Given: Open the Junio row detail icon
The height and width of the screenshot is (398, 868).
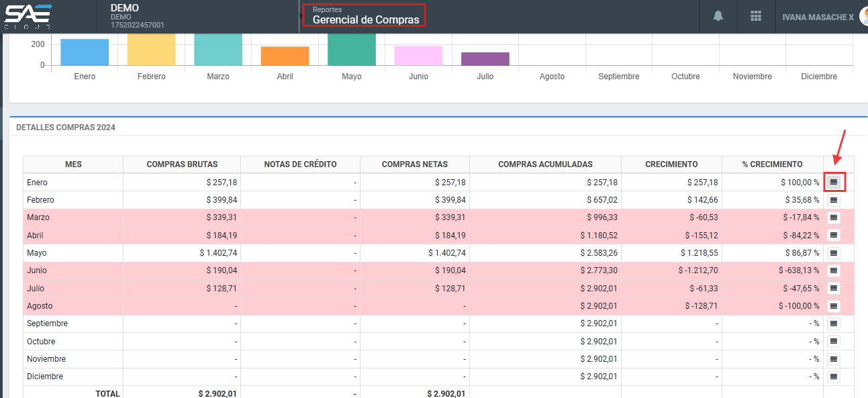Looking at the screenshot, I should click(834, 270).
